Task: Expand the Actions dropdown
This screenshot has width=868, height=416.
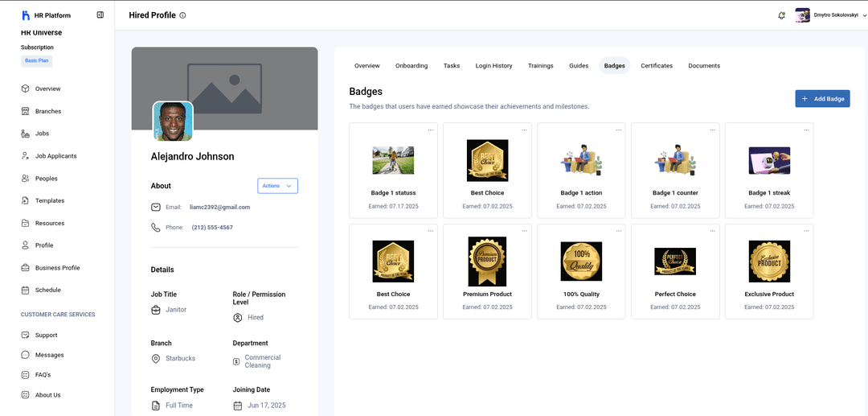Action: coord(277,186)
